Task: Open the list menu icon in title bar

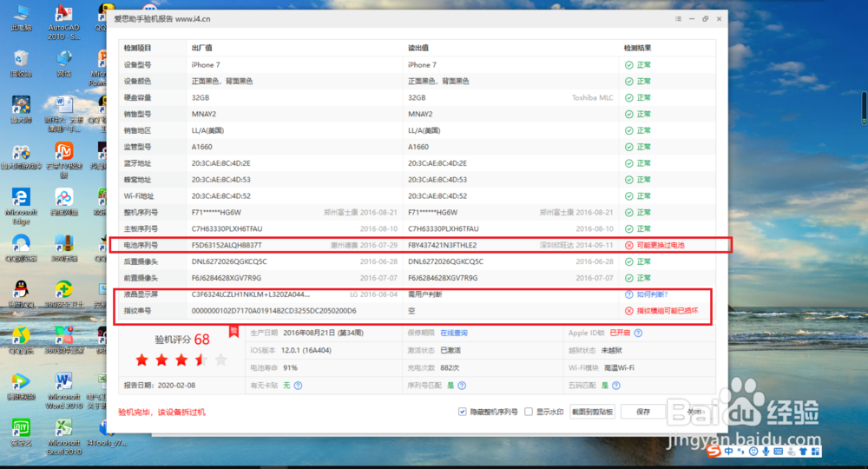Action: [x=678, y=19]
